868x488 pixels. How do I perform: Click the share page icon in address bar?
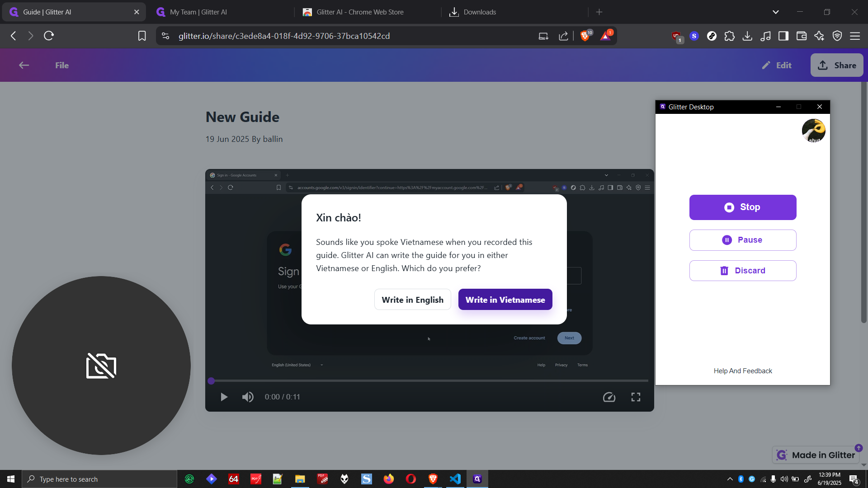pyautogui.click(x=563, y=36)
